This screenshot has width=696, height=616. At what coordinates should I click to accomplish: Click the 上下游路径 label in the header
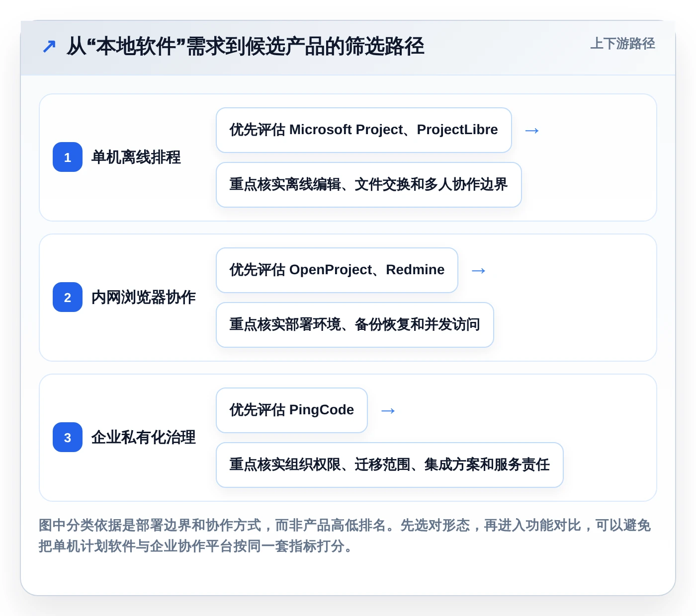point(622,44)
